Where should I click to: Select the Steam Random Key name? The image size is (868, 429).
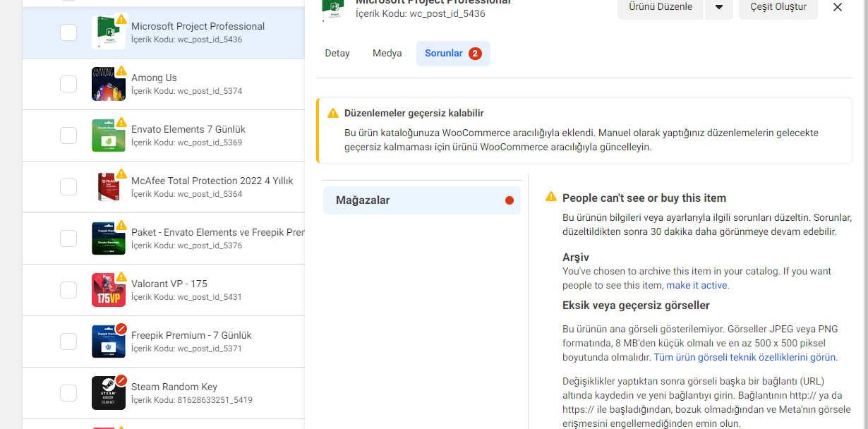point(174,387)
